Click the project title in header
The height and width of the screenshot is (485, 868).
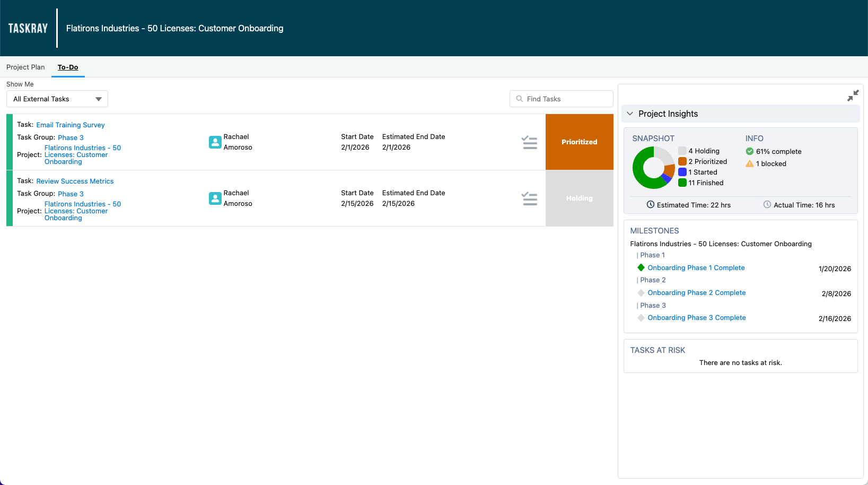coord(175,28)
